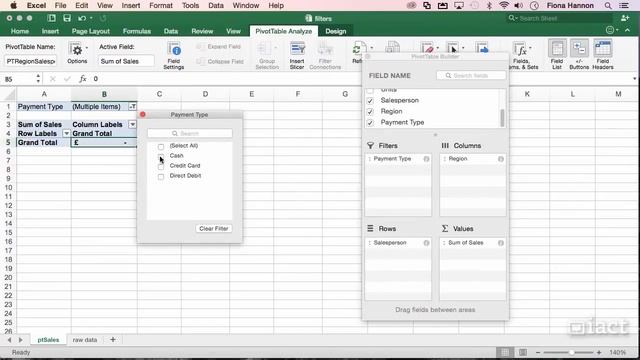Click the Filter Connections icon

325,49
